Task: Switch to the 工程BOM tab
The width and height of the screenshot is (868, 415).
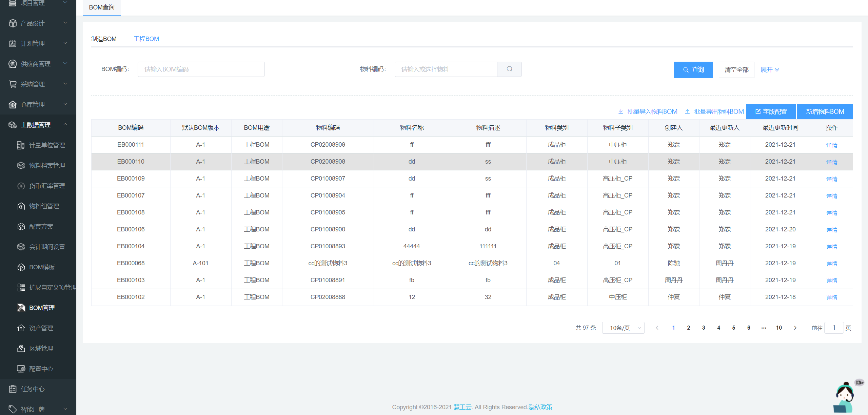Action: pos(146,39)
